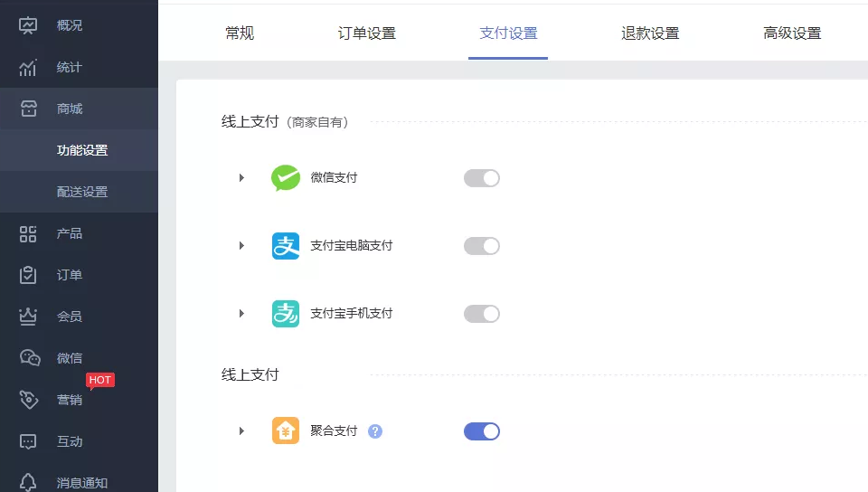The image size is (868, 492).
Task: Click the 微信 WeChat chat icon
Action: pos(30,358)
